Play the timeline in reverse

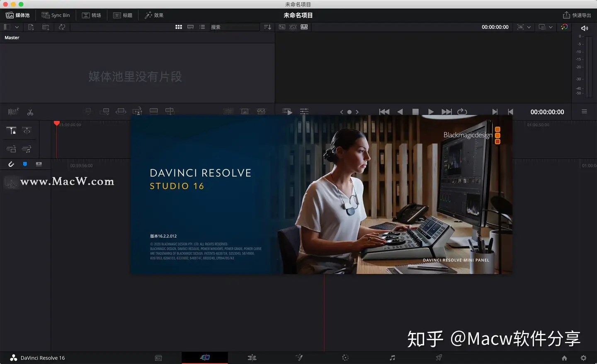click(x=400, y=112)
